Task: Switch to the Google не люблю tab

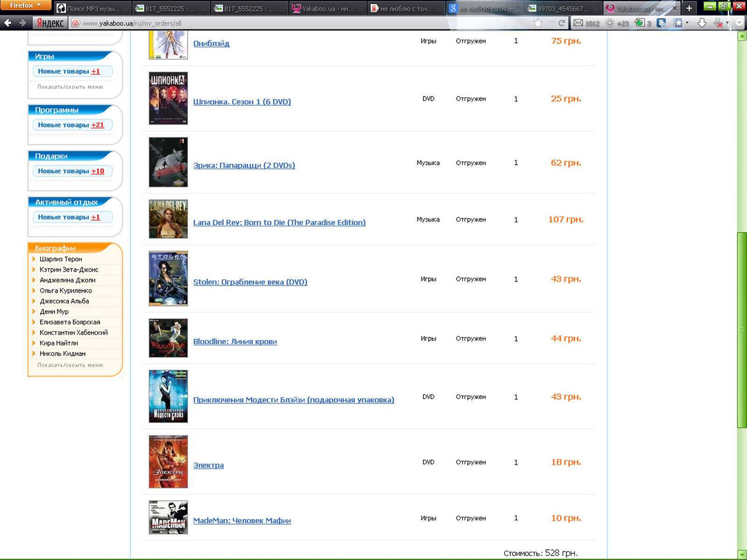Action: [485, 8]
